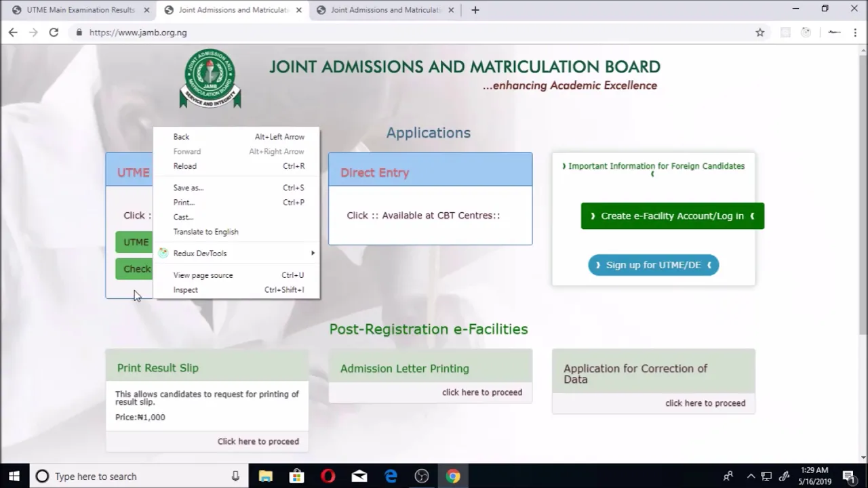Viewport: 868px width, 488px height.
Task: Click the bookmark star icon in address bar
Action: [760, 32]
